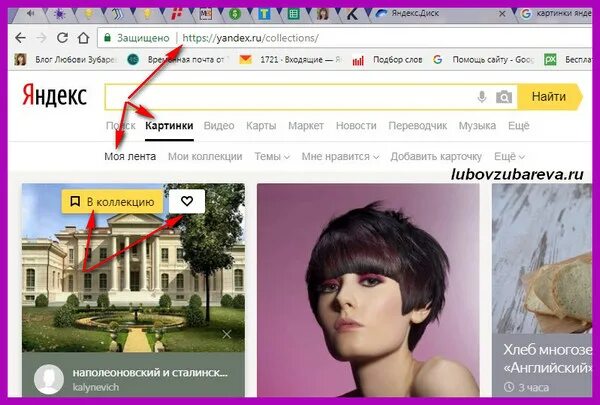Click the heart like icon on mansion card
Viewport: 600px width, 405px height.
point(187,201)
